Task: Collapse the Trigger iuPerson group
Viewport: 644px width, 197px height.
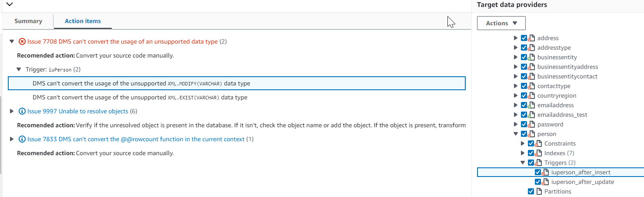Action: (x=19, y=69)
